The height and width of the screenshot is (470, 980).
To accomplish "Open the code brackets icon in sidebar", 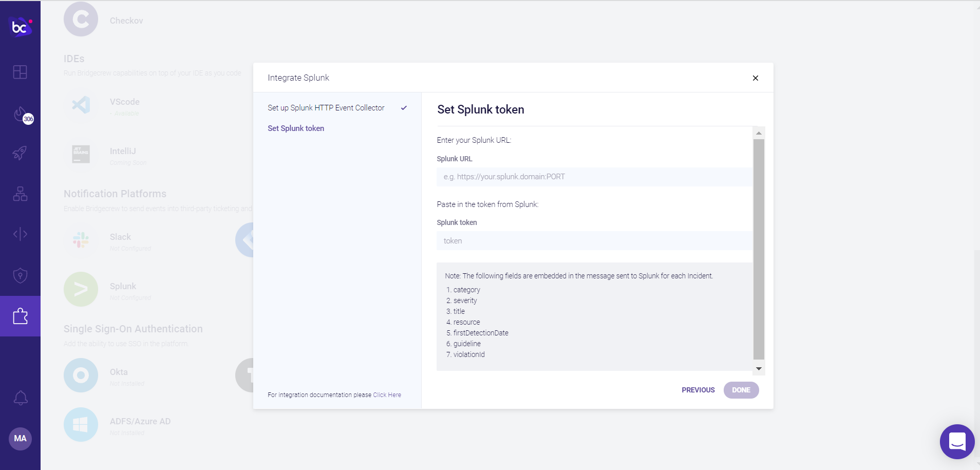I will (x=20, y=234).
